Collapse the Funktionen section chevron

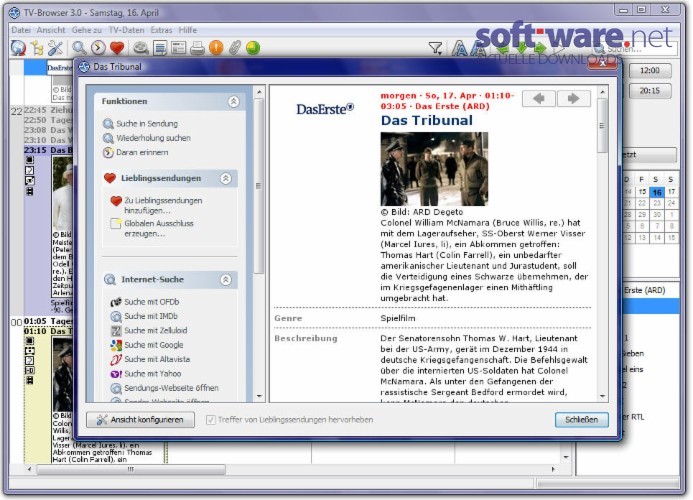[234, 101]
